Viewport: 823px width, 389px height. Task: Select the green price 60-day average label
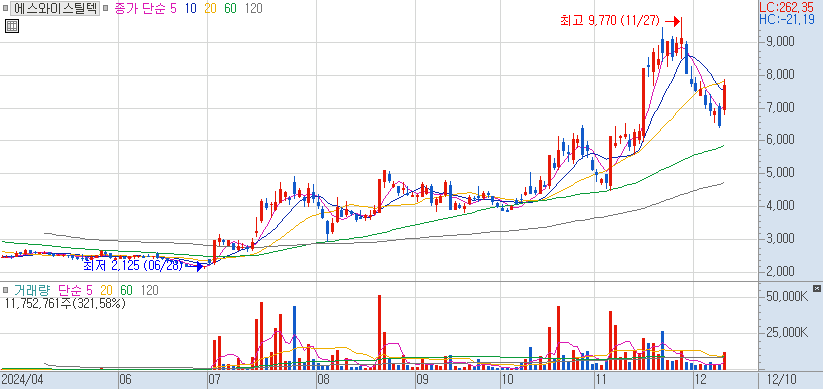point(230,8)
